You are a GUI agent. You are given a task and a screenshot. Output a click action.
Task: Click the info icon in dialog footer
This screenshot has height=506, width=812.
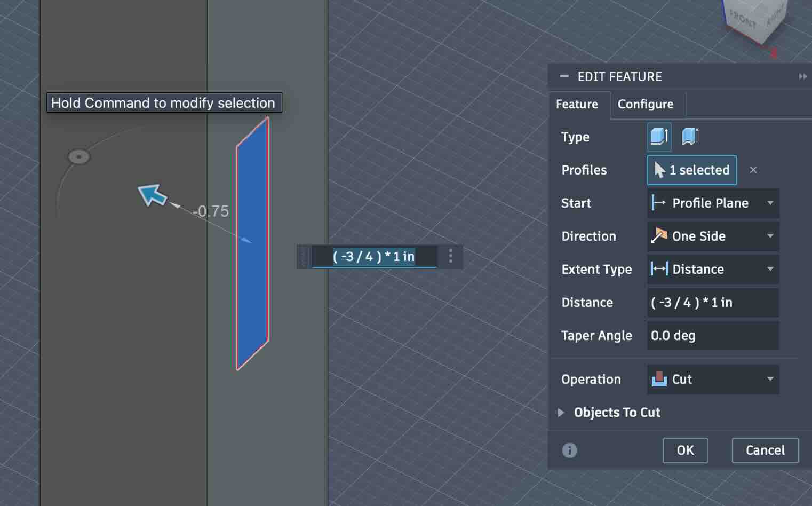(x=569, y=450)
